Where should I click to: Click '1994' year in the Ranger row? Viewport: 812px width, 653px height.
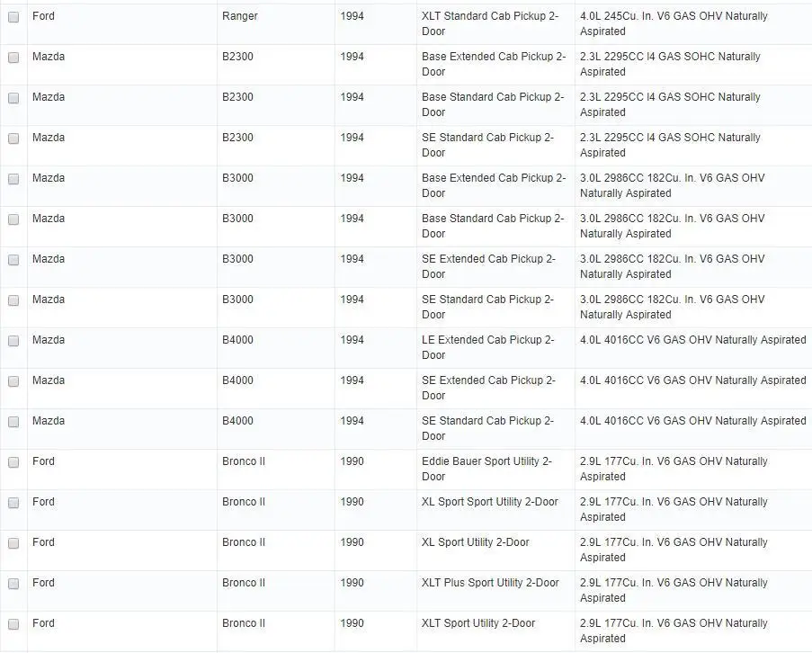tap(352, 16)
